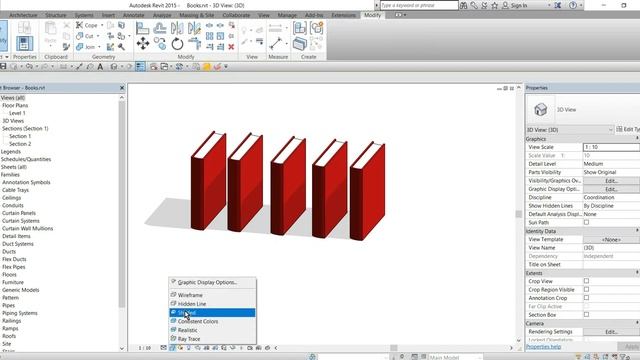Choose Consistent Colors visual style
Image resolution: width=640 pixels, height=360 pixels.
(x=212, y=321)
